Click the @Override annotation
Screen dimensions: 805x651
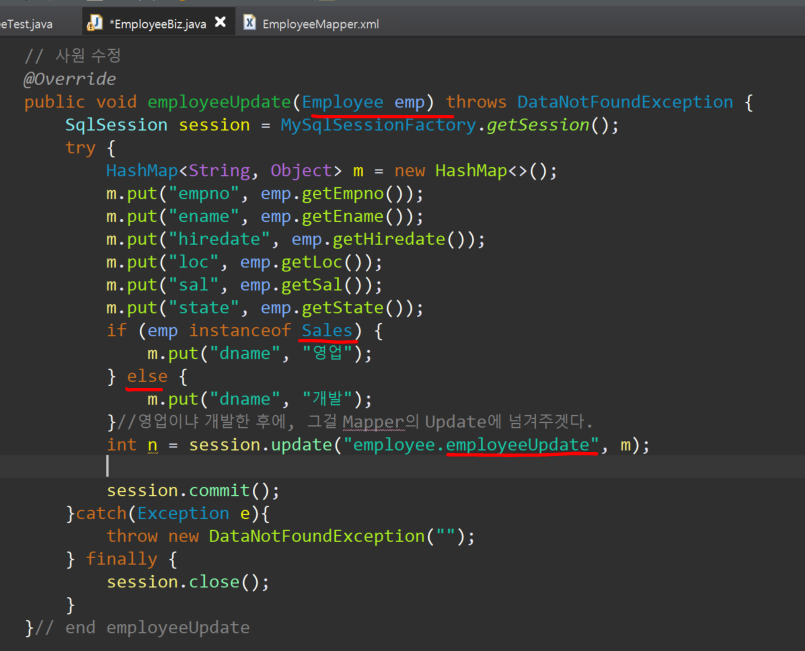(x=70, y=79)
